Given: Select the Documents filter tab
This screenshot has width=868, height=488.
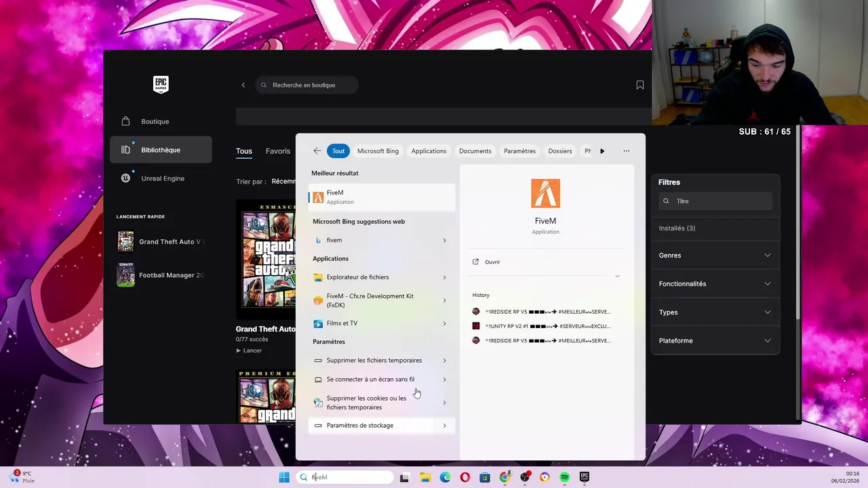Looking at the screenshot, I should pyautogui.click(x=475, y=151).
